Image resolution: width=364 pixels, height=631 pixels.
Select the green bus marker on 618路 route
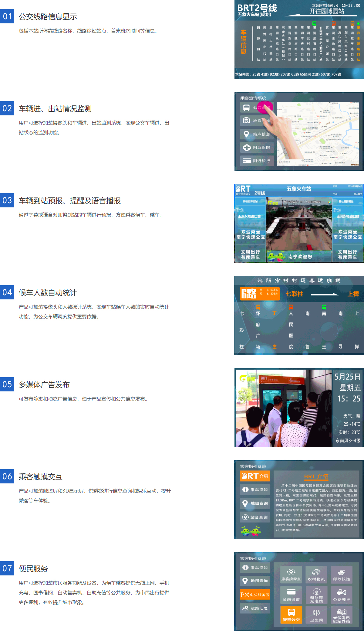pyautogui.click(x=324, y=307)
